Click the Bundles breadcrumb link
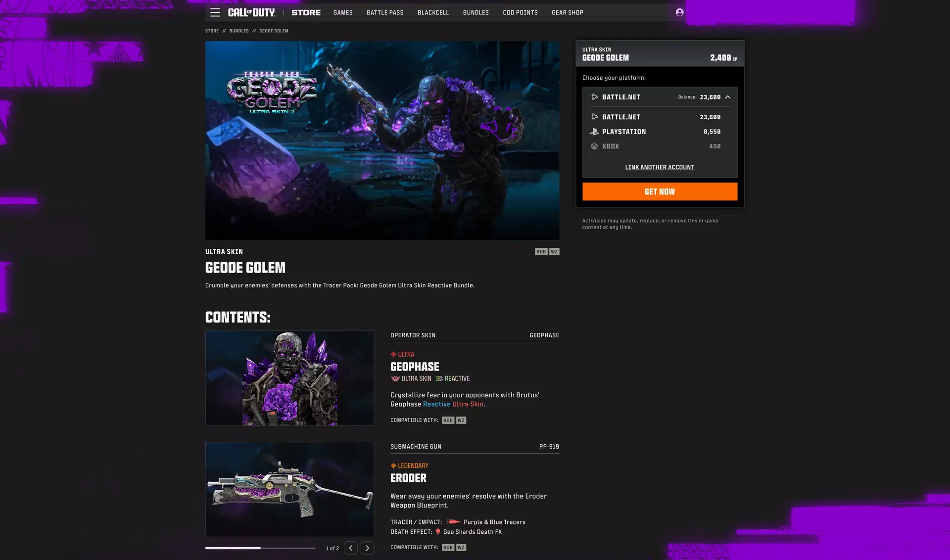The height and width of the screenshot is (560, 950). (239, 31)
